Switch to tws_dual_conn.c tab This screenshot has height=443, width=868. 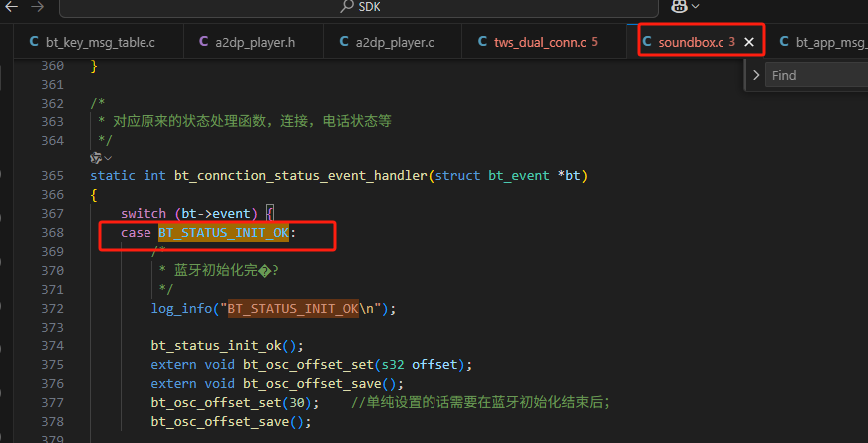543,42
